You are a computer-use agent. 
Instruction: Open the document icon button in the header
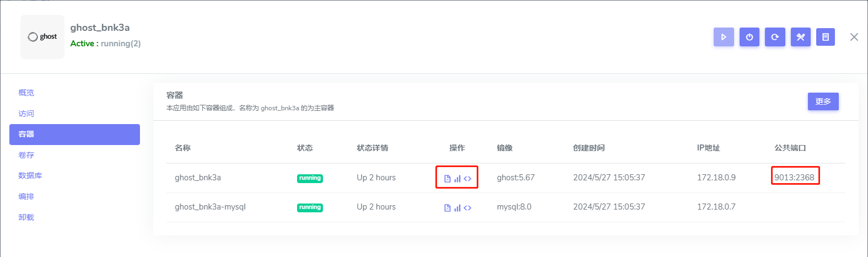825,37
